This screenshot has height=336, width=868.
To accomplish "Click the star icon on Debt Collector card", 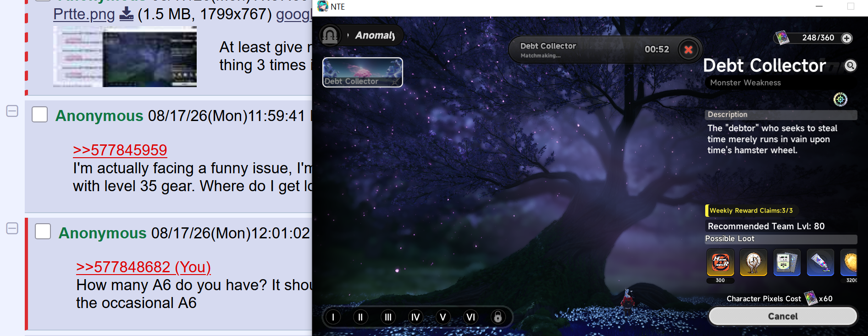I will click(x=395, y=82).
